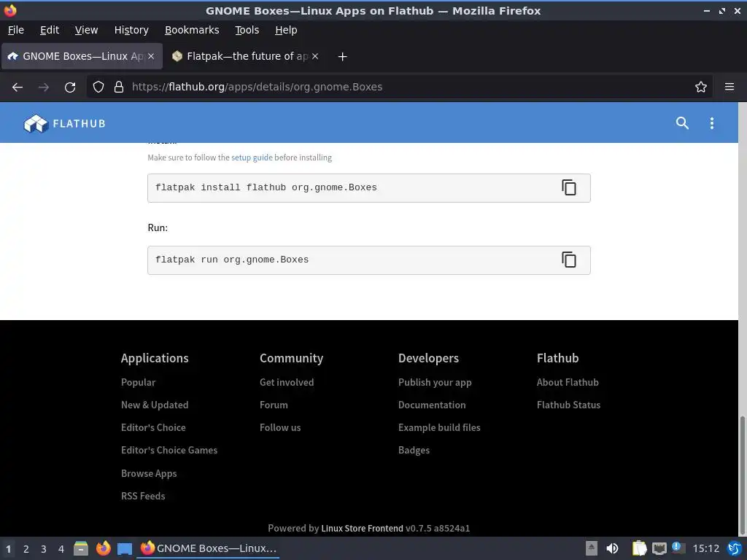The width and height of the screenshot is (747, 560).
Task: Open RSS Feeds link
Action: point(143,496)
